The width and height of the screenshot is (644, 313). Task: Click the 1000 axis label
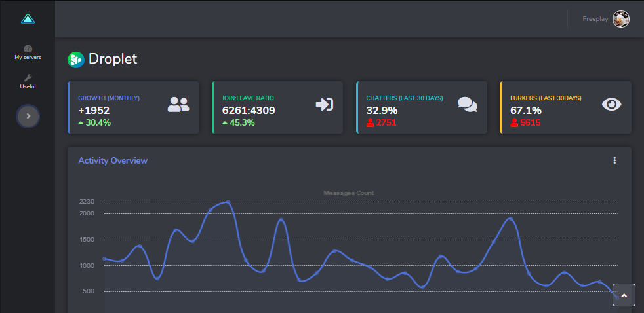coord(87,265)
